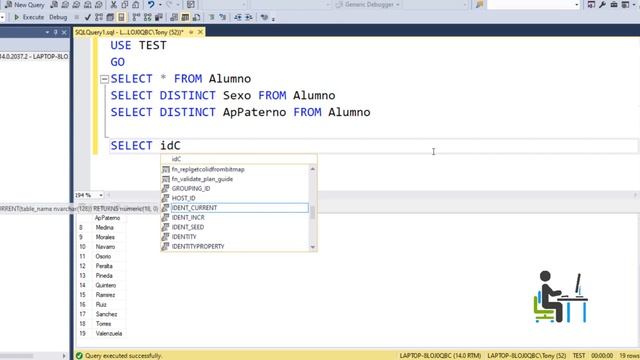Click the Find in Files icon
This screenshot has width=640, height=360.
[480, 4]
